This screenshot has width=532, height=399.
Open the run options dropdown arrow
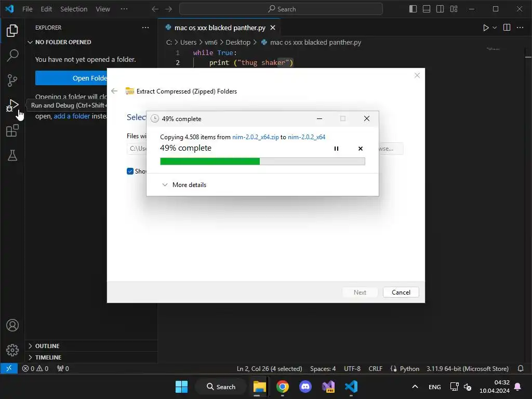point(495,28)
